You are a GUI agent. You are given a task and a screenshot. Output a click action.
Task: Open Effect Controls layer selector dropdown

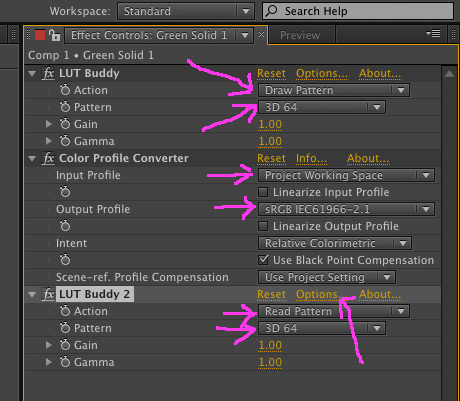pos(159,35)
